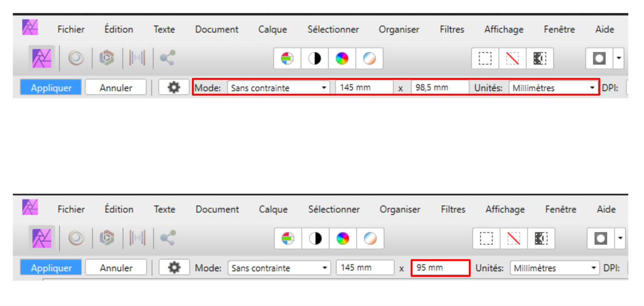Open Fenêtre menu in lower screenshot
Viewport: 644px width, 306px height.
click(x=560, y=209)
